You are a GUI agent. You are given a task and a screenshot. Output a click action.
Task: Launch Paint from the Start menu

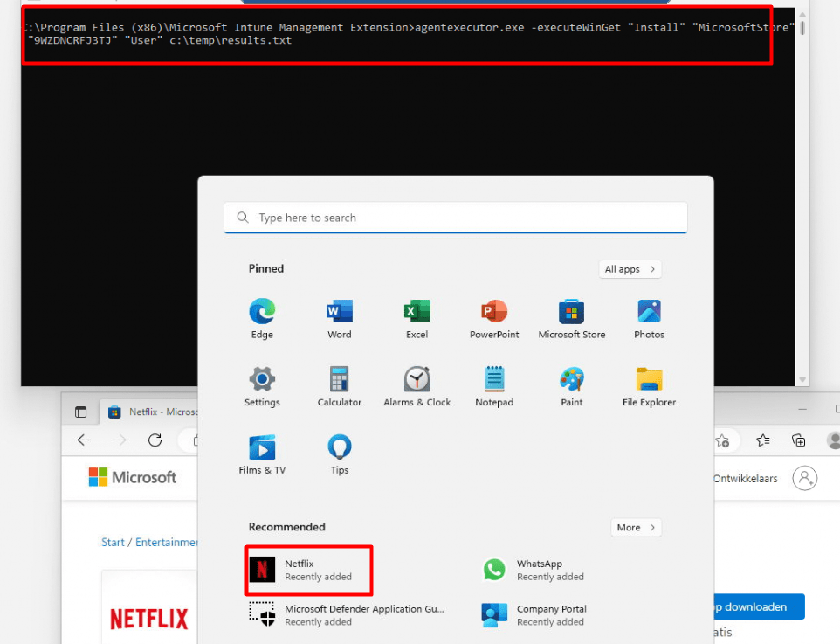(572, 386)
